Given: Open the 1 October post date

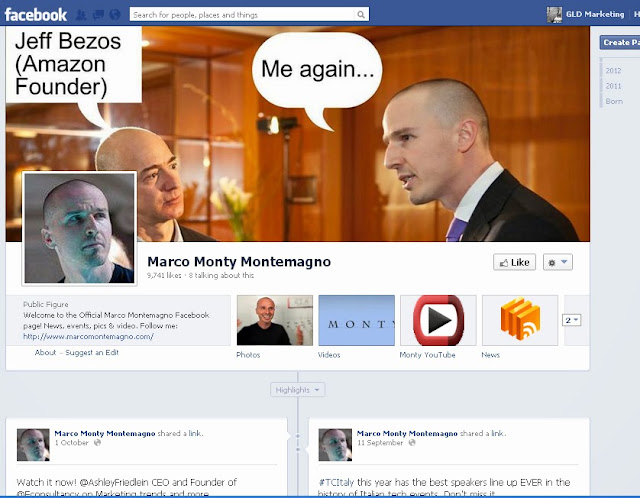Looking at the screenshot, I should point(71,442).
